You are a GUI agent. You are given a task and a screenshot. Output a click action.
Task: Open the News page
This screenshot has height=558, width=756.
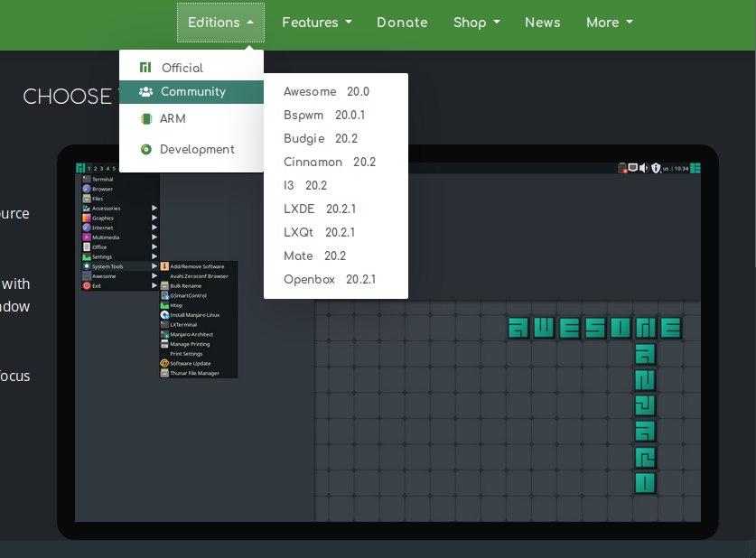pyautogui.click(x=543, y=23)
